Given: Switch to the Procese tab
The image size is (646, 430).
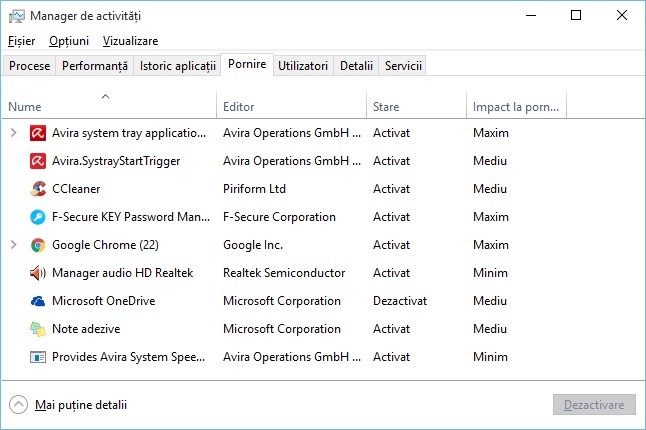Looking at the screenshot, I should [29, 66].
